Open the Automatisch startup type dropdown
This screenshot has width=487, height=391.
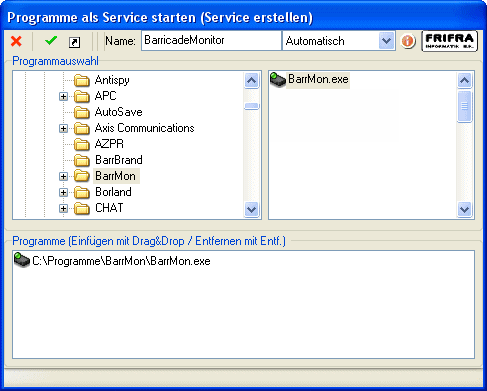[386, 41]
